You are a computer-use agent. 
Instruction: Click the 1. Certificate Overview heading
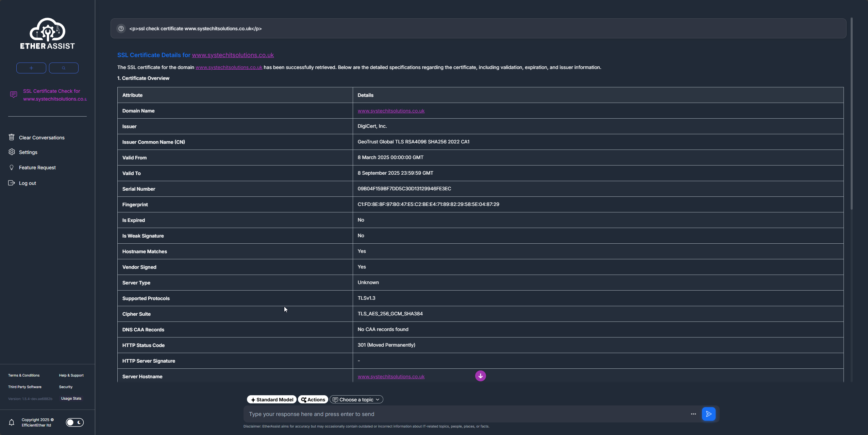(143, 78)
